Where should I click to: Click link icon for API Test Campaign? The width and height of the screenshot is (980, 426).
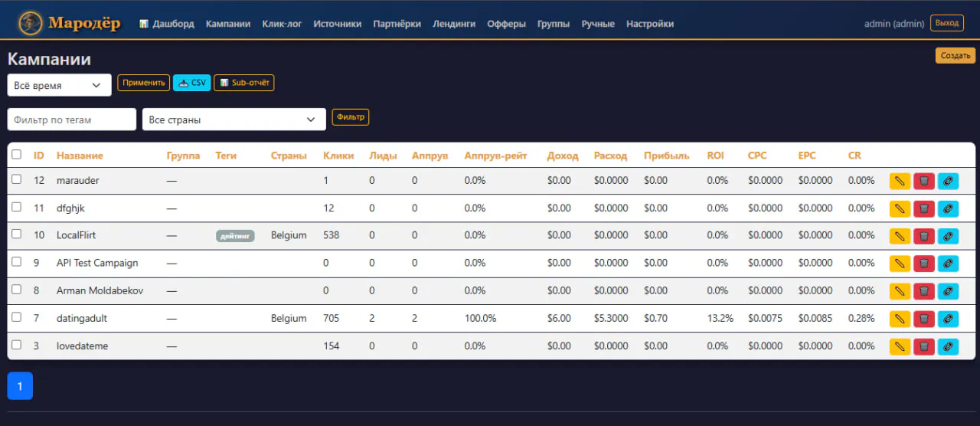click(948, 264)
